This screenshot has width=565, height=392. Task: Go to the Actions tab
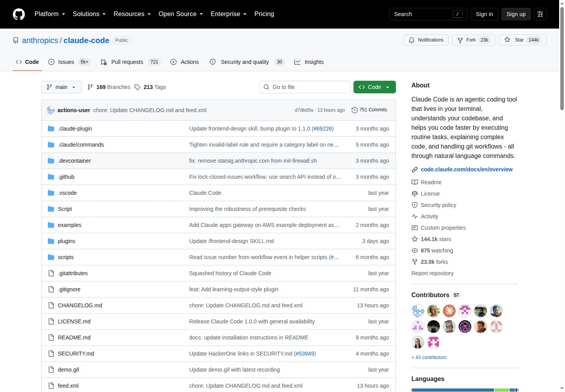point(185,62)
